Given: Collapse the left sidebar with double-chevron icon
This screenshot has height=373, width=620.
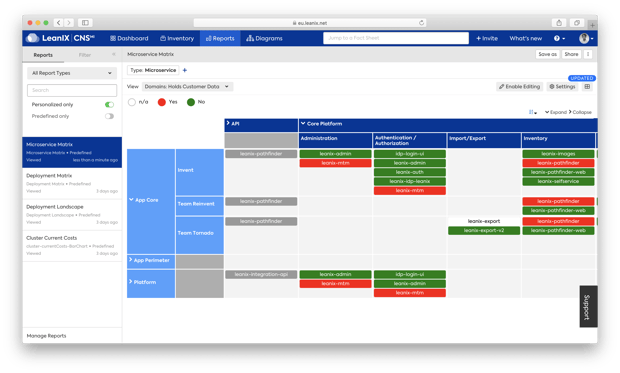Looking at the screenshot, I should click(113, 55).
